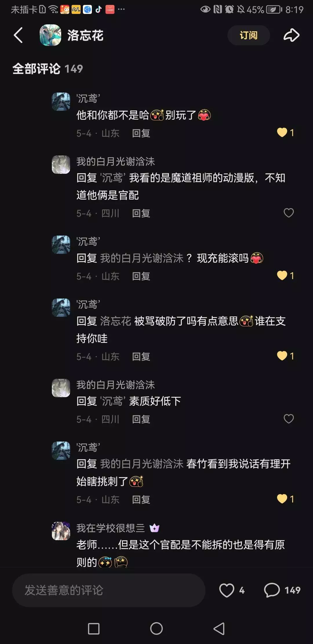This screenshot has height=644, width=313.
Task: Open 洛忘花 profile avatar in header
Action: pos(50,35)
